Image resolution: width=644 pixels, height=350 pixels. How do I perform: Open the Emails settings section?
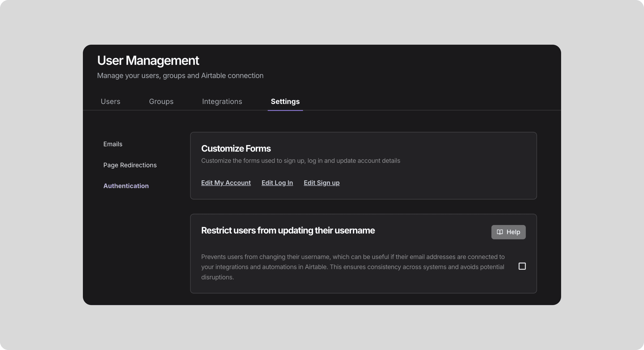pyautogui.click(x=113, y=144)
